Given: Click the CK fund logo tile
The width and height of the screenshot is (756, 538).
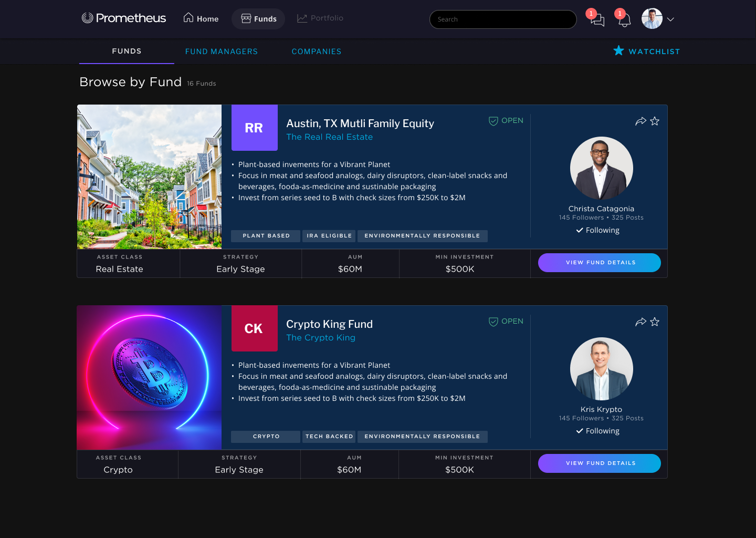Looking at the screenshot, I should [255, 328].
